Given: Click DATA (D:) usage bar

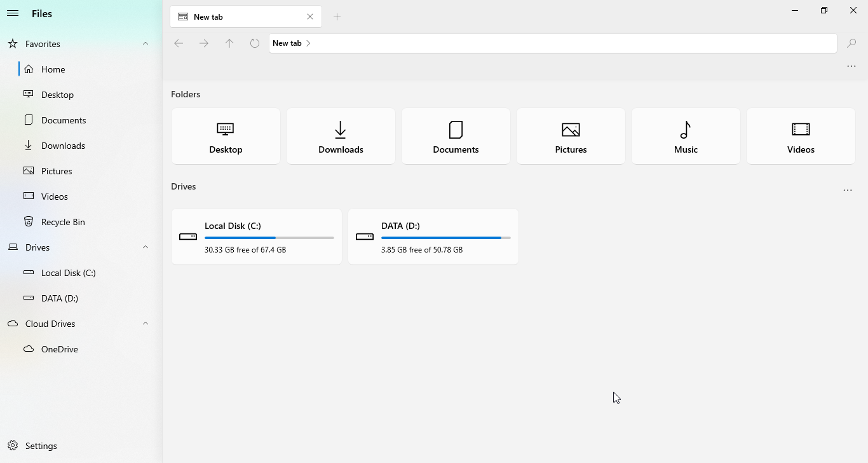Looking at the screenshot, I should [x=446, y=238].
